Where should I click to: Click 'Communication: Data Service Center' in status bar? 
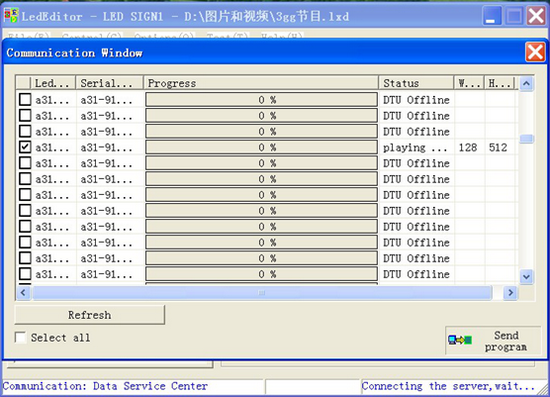[x=105, y=386]
